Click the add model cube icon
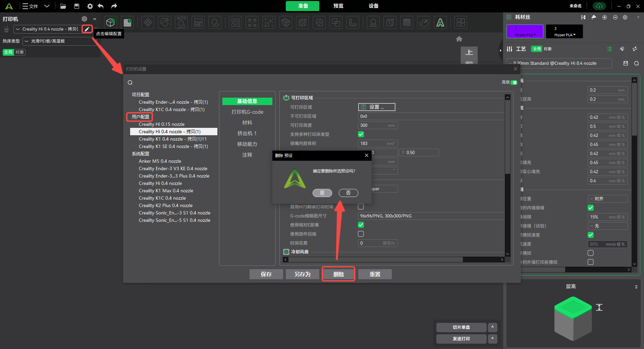The image size is (644, 349). [x=111, y=22]
